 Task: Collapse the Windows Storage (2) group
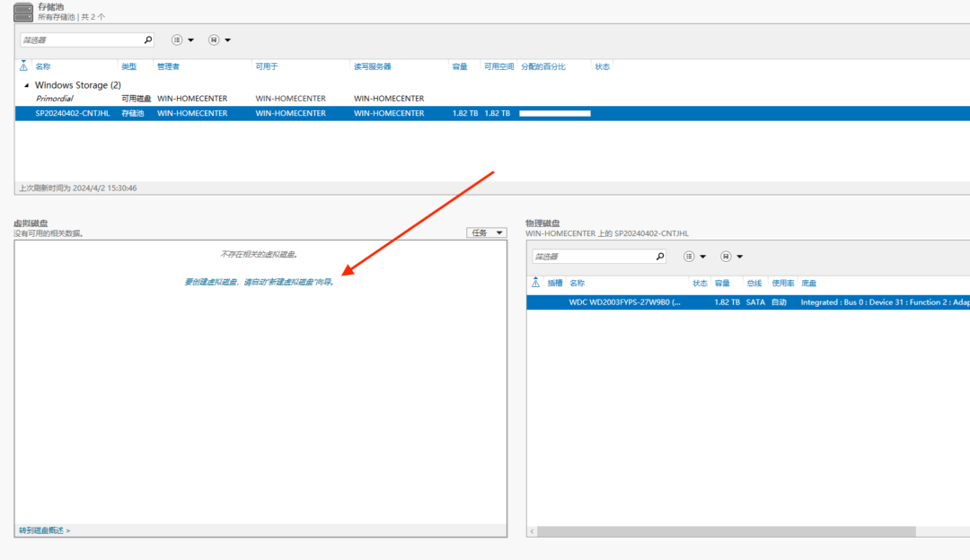pos(26,85)
